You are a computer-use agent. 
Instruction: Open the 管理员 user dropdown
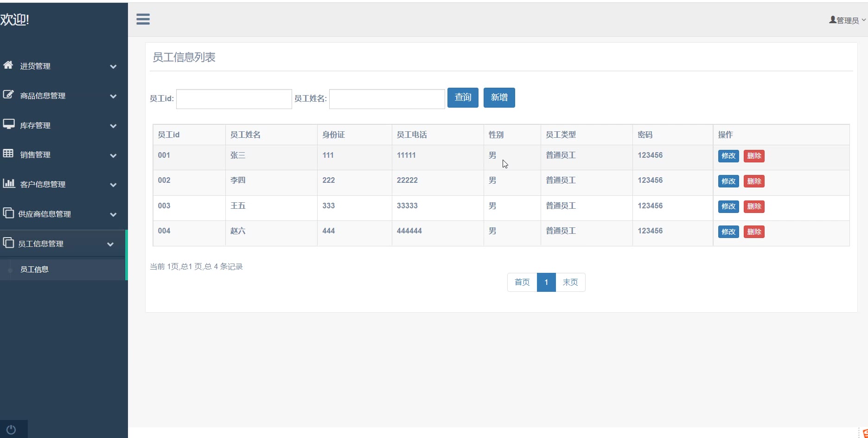(x=847, y=20)
